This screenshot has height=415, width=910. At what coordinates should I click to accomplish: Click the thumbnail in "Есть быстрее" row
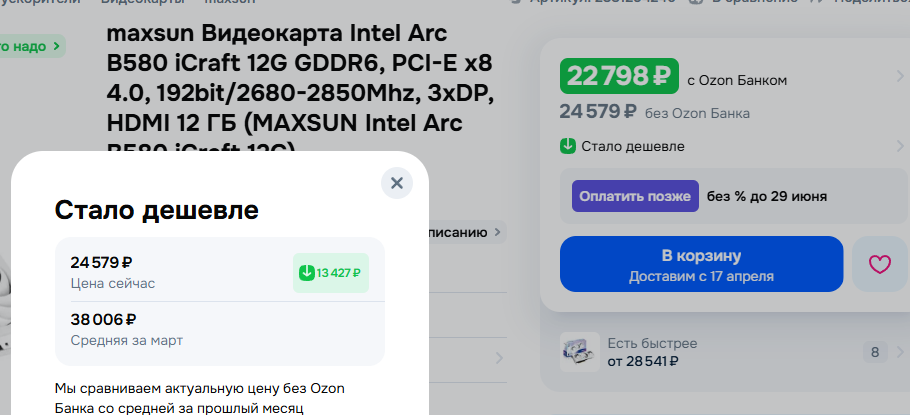pyautogui.click(x=580, y=352)
